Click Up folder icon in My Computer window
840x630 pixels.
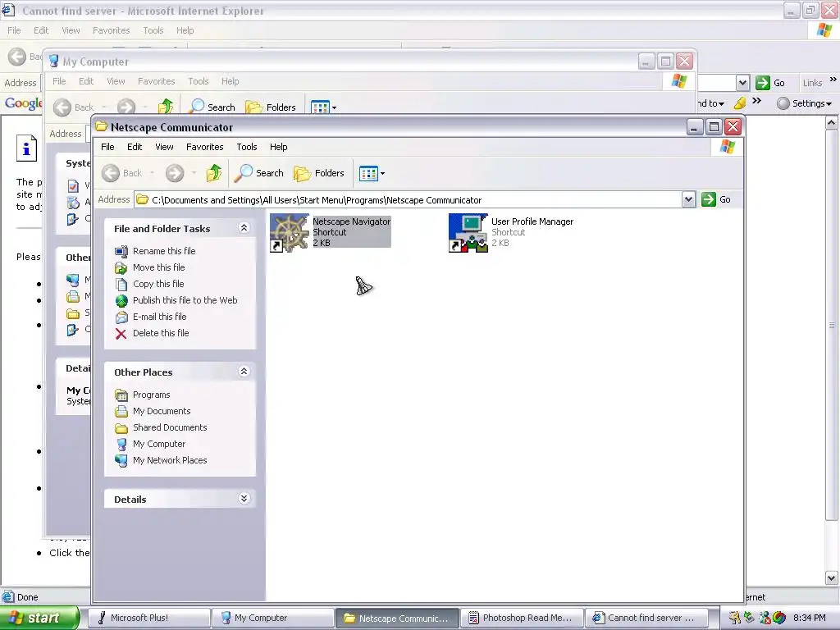(x=166, y=107)
